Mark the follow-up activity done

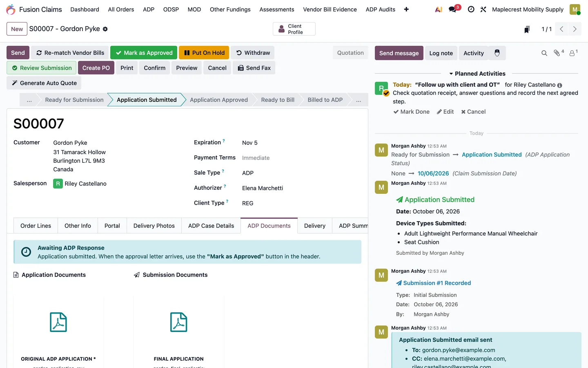[x=411, y=112]
